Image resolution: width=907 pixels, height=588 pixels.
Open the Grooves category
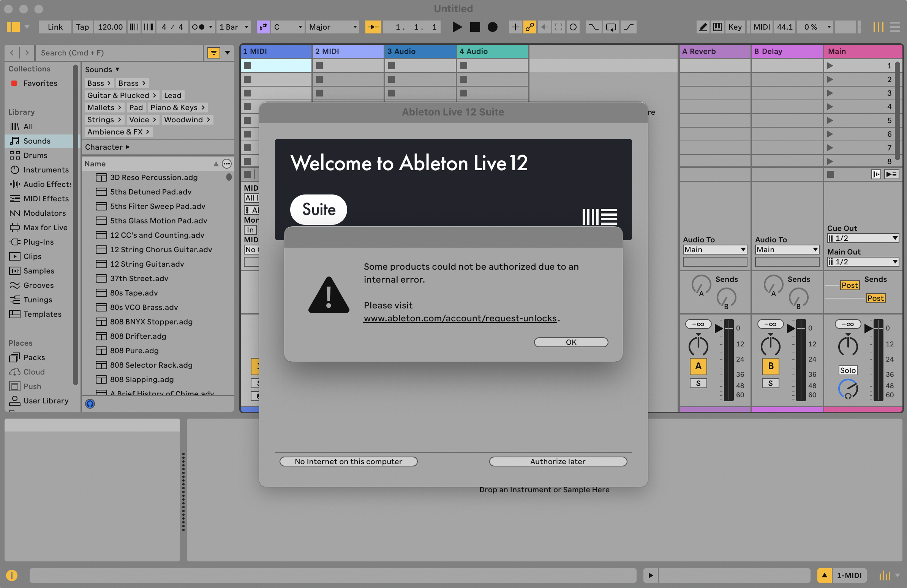38,285
